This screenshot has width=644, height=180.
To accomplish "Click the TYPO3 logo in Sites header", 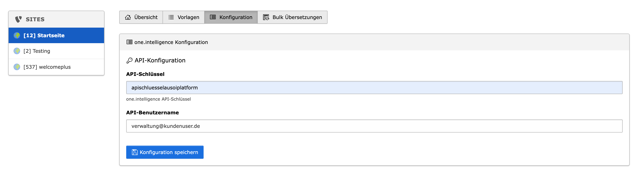I will tap(18, 19).
